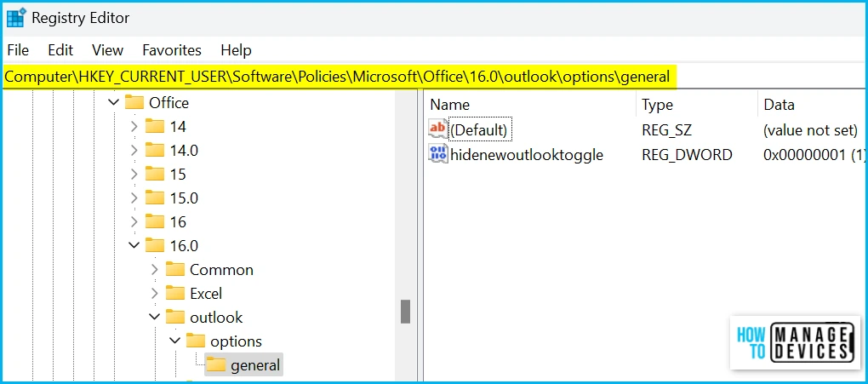This screenshot has height=384, width=868.
Task: Expand the 14.0 key
Action: coord(134,151)
